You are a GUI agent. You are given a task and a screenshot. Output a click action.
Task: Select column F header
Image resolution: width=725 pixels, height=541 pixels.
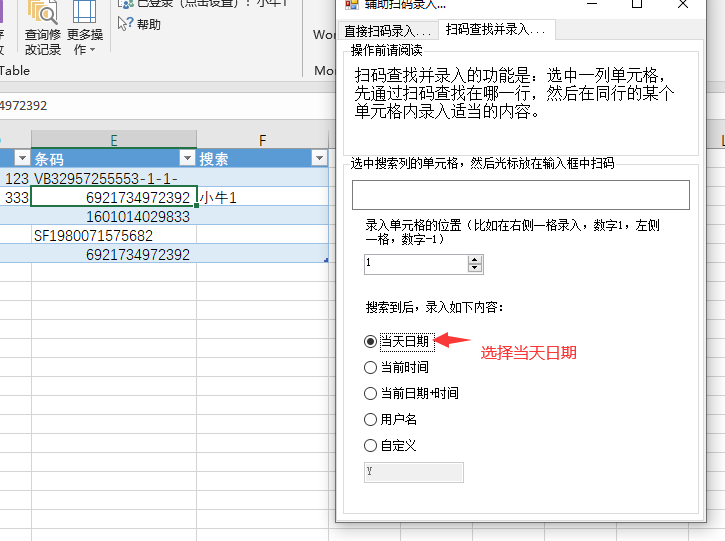click(x=263, y=140)
